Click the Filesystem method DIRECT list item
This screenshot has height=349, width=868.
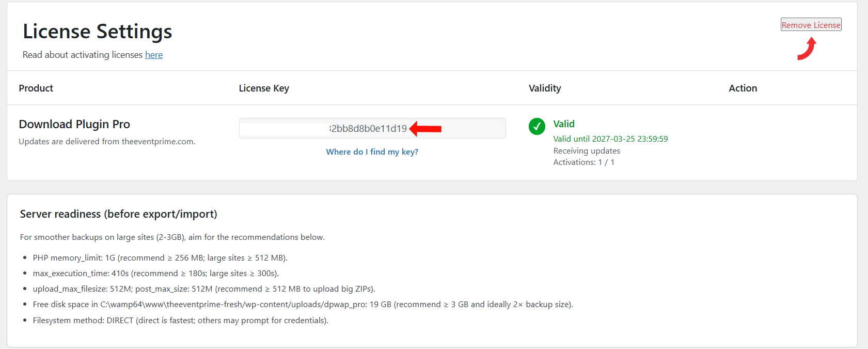click(x=180, y=321)
